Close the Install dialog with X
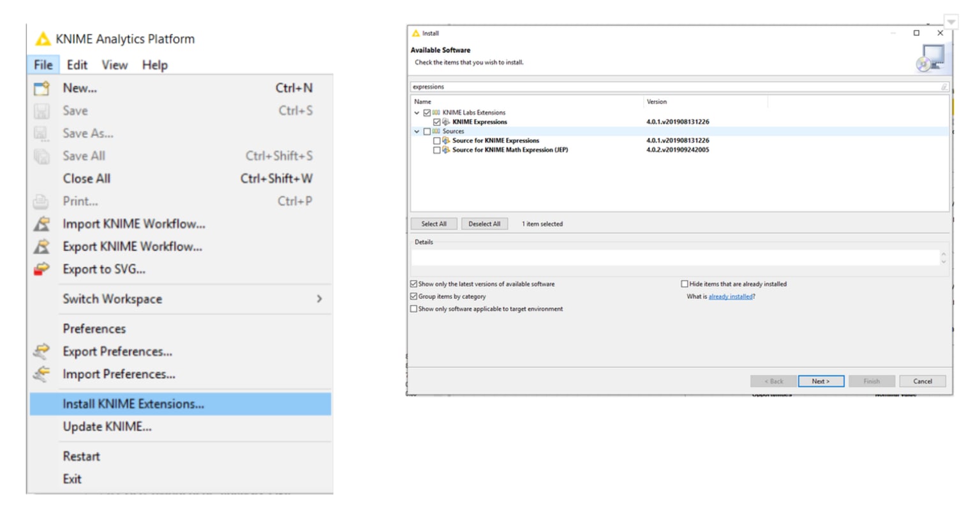 coord(940,33)
